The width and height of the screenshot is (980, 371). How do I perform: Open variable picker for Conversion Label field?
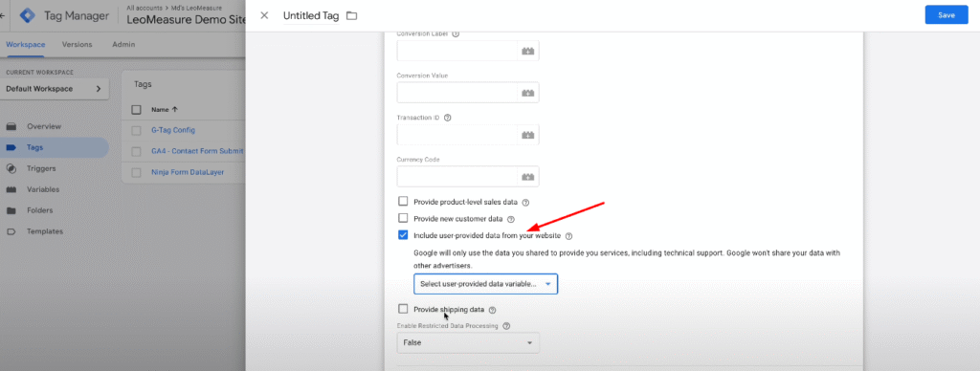(x=528, y=52)
